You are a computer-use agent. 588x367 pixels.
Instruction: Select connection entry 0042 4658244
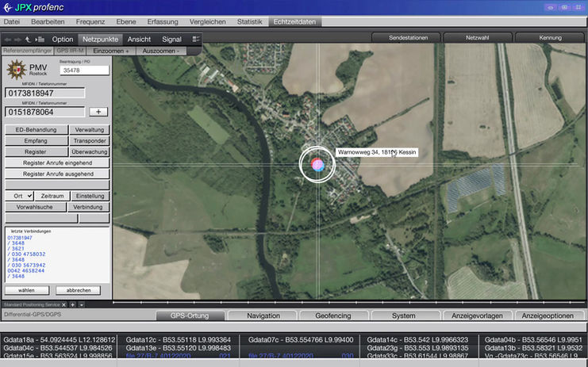pyautogui.click(x=26, y=270)
